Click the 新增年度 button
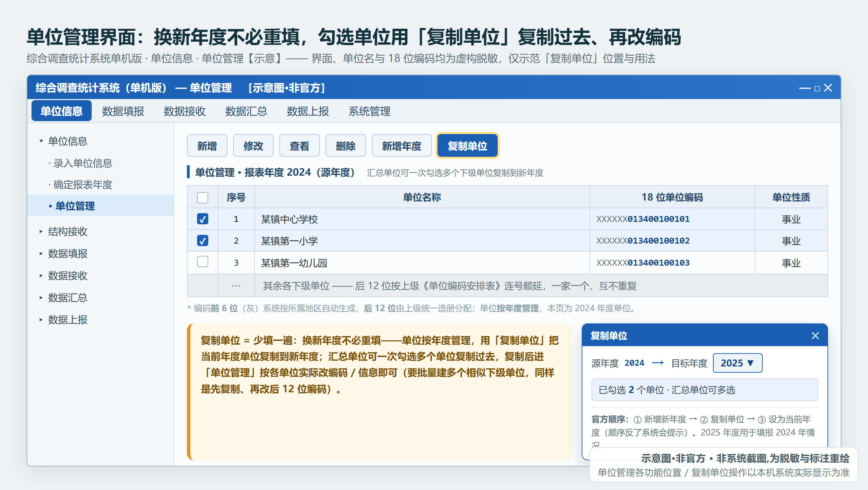This screenshot has width=868, height=490. [x=402, y=146]
